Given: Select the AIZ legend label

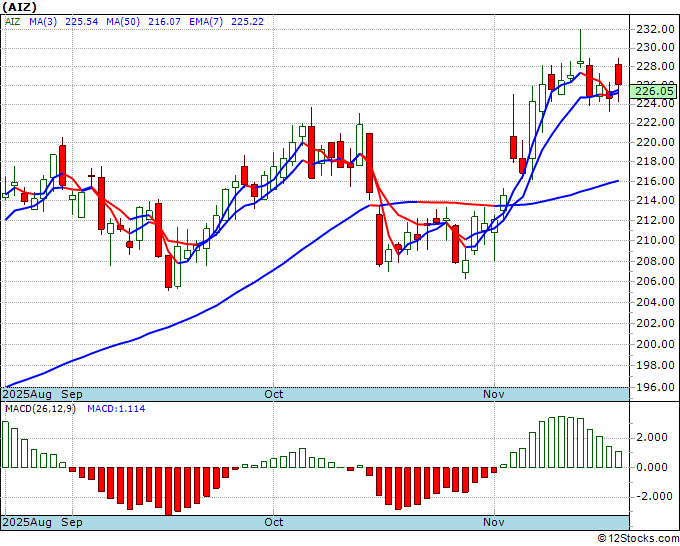Looking at the screenshot, I should 13,21.
